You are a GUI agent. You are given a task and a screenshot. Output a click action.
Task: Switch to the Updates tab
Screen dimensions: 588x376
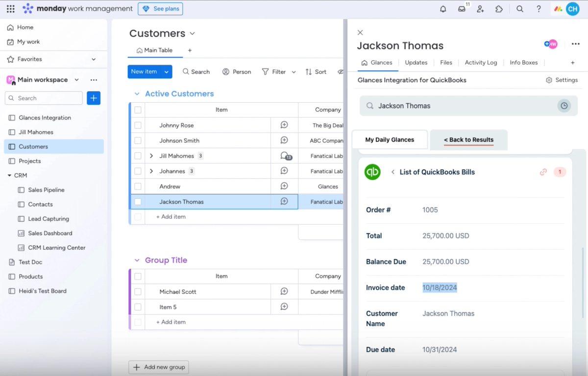[416, 63]
